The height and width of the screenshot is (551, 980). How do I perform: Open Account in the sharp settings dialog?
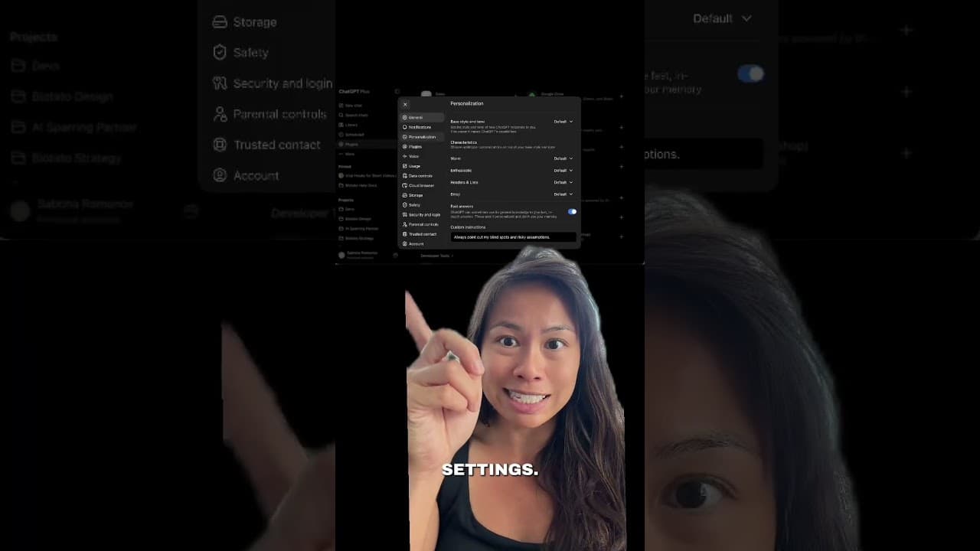pos(422,243)
